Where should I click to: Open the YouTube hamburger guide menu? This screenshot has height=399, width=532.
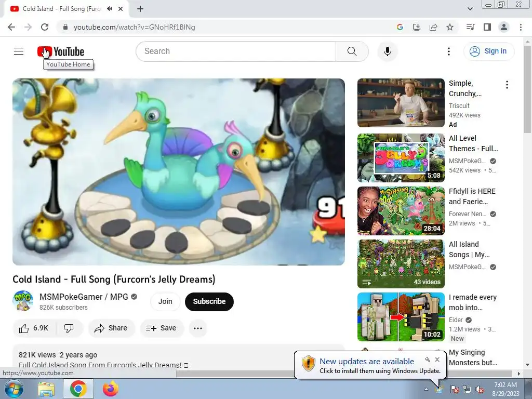coord(19,51)
